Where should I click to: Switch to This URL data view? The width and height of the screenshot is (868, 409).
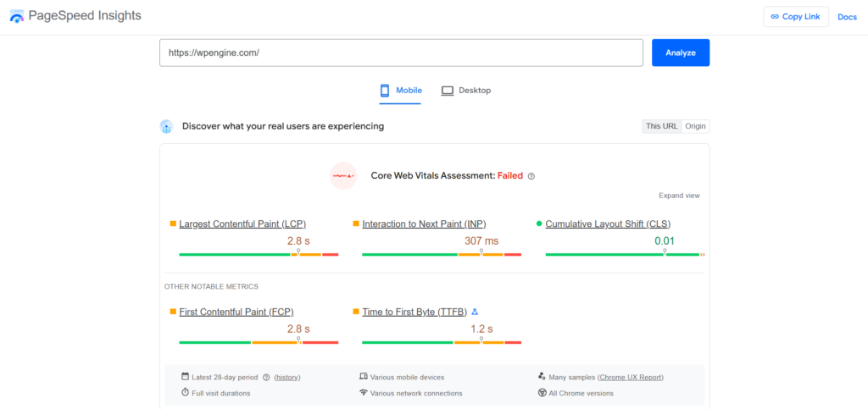(x=661, y=126)
